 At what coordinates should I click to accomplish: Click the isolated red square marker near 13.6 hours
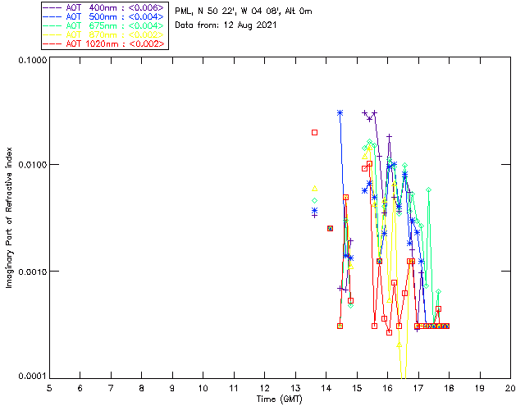click(314, 132)
